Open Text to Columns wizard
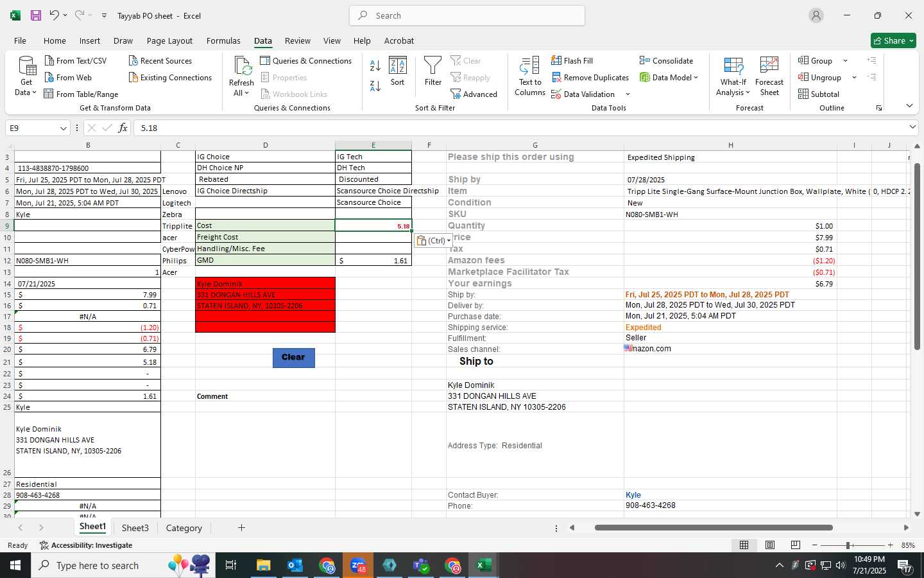 (530, 76)
